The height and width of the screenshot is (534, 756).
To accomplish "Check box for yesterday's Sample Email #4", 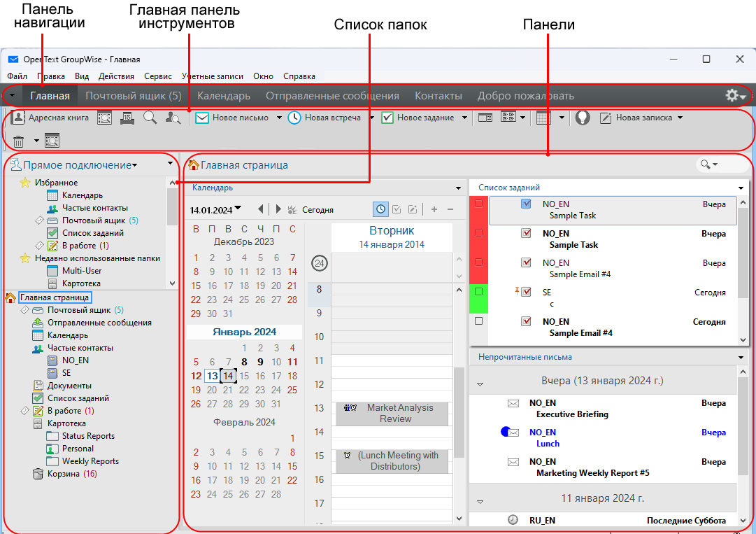I will [x=479, y=262].
